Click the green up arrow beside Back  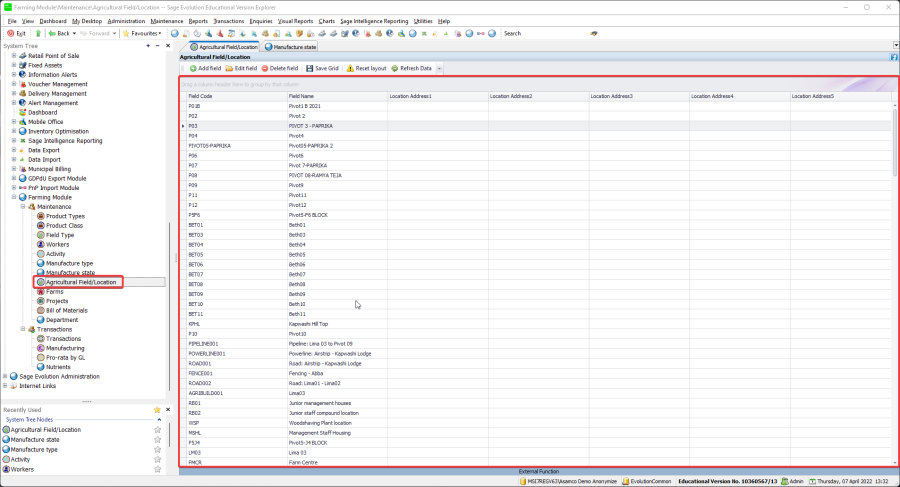coord(38,33)
